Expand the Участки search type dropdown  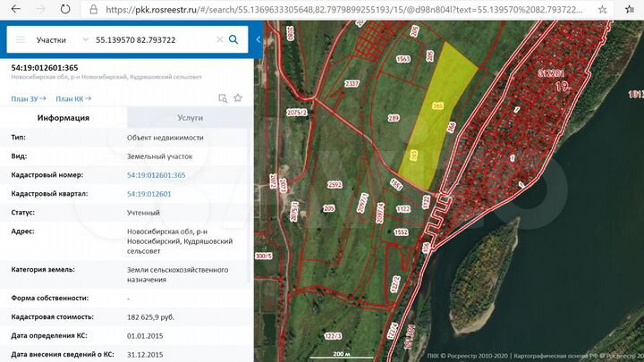pos(85,40)
